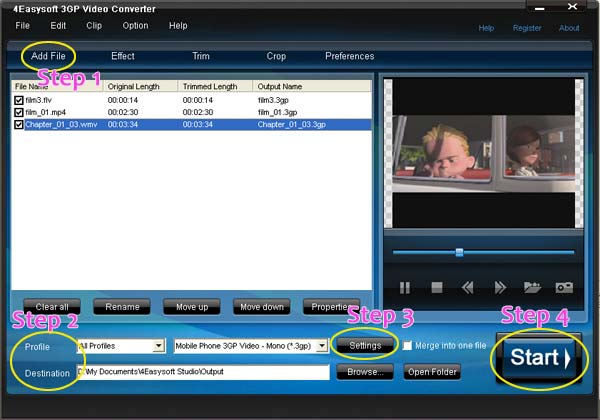Screen dimensions: 600x420
Task: Click output name Chapter_01_03.3gp
Action: tap(292, 125)
